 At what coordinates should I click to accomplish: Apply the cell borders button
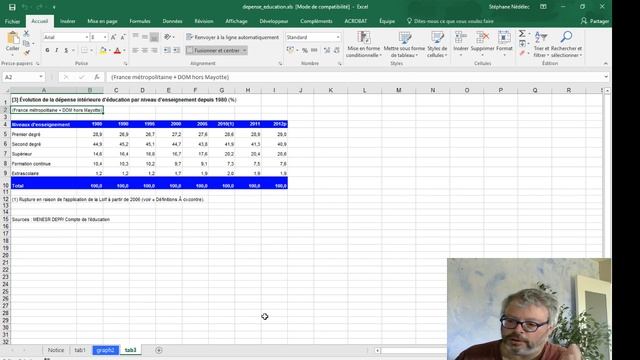84,50
